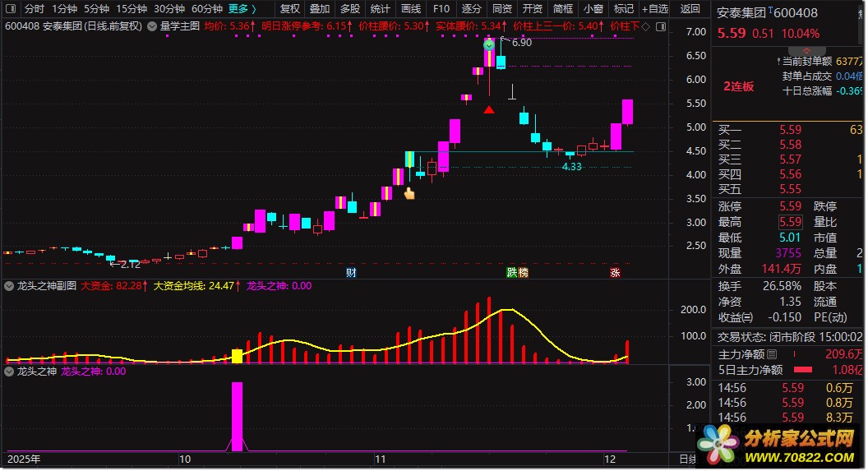Add stock to watchlist with +自选
This screenshot has height=471, width=868.
pyautogui.click(x=655, y=9)
